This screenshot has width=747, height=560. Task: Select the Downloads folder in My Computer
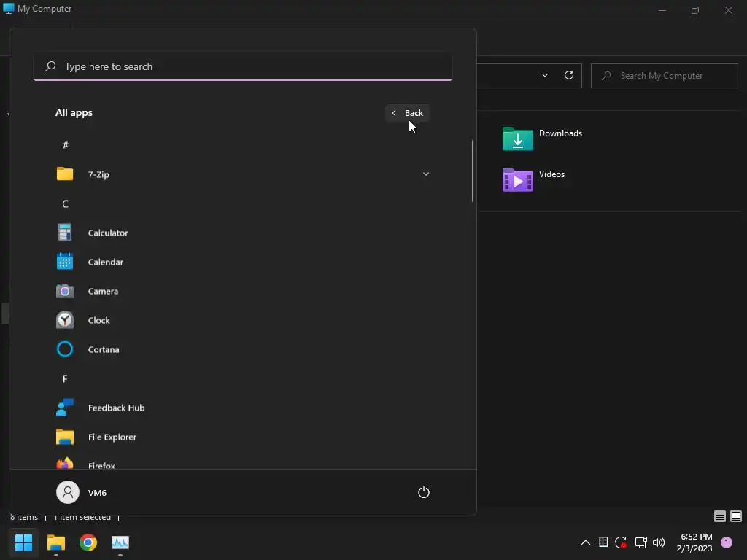(542, 138)
